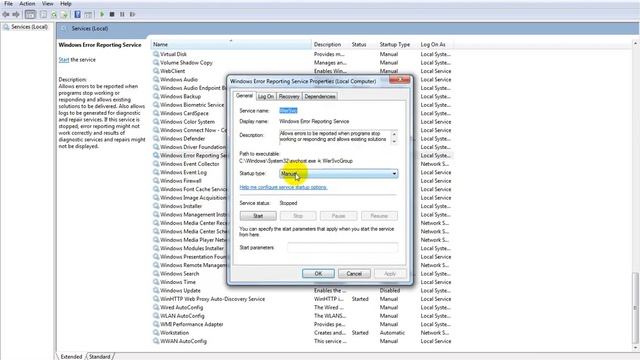Select the WinHTTP Web Proxy Auto-Discovery Service row
640x360 pixels.
pos(302,299)
